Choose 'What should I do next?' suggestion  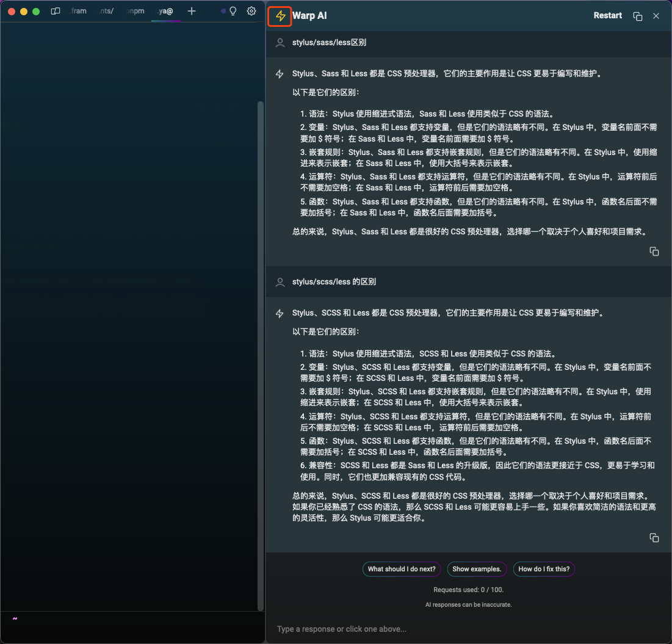[402, 569]
